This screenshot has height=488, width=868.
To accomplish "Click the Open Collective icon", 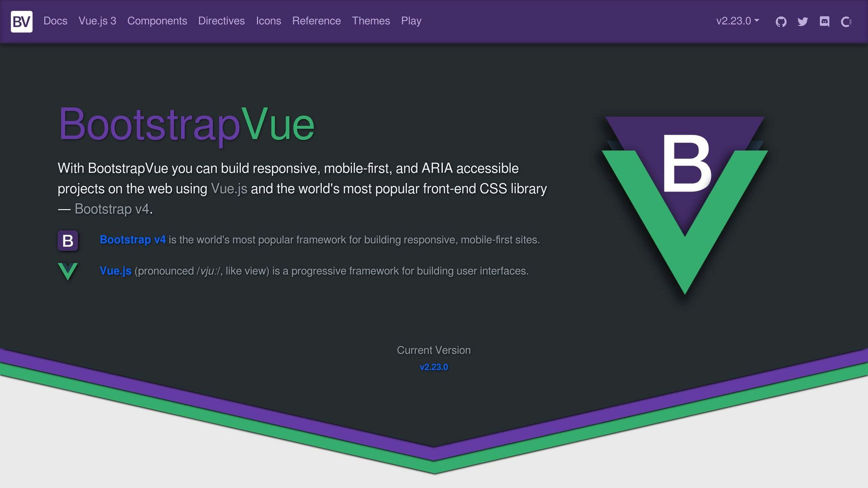I will [846, 21].
